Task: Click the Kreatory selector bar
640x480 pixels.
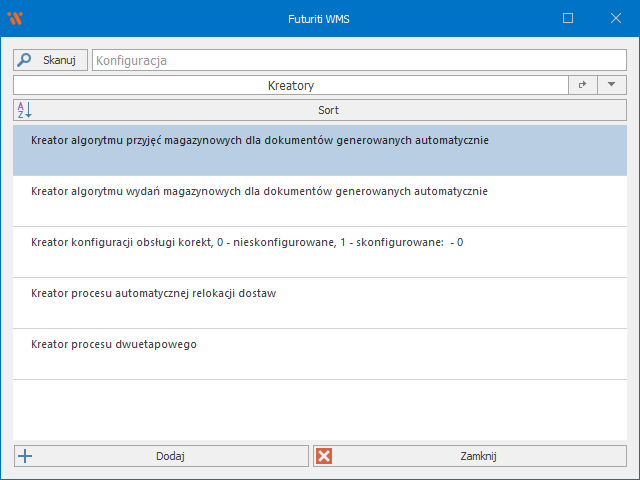Action: point(290,86)
